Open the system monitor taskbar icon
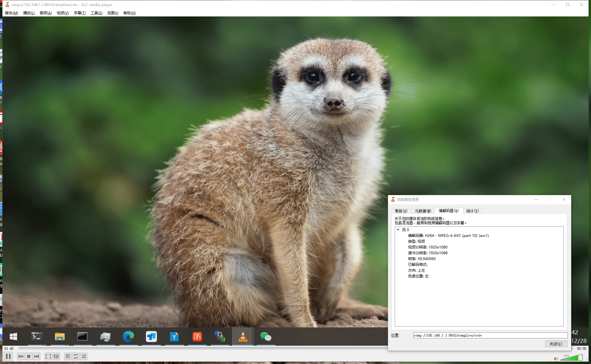This screenshot has width=591, height=364. pos(105,337)
